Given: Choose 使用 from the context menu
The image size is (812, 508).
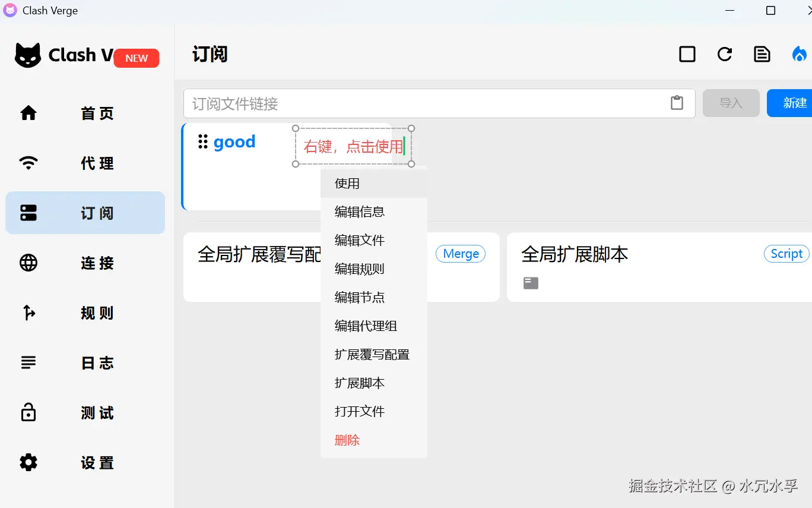Looking at the screenshot, I should point(374,184).
